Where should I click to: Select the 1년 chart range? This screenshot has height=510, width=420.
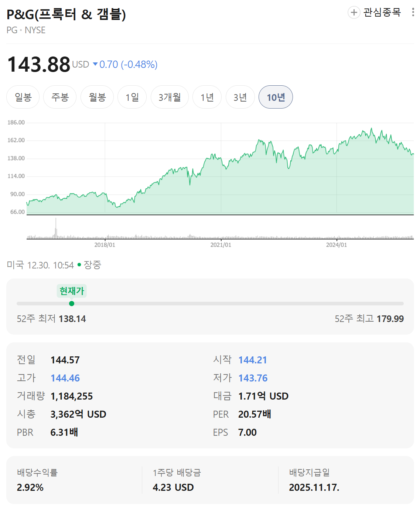(x=207, y=97)
